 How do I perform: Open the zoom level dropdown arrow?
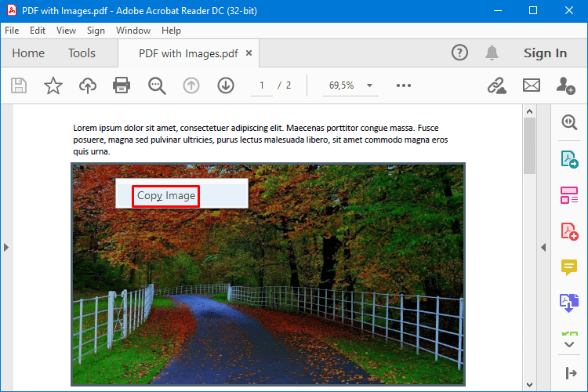coord(369,85)
